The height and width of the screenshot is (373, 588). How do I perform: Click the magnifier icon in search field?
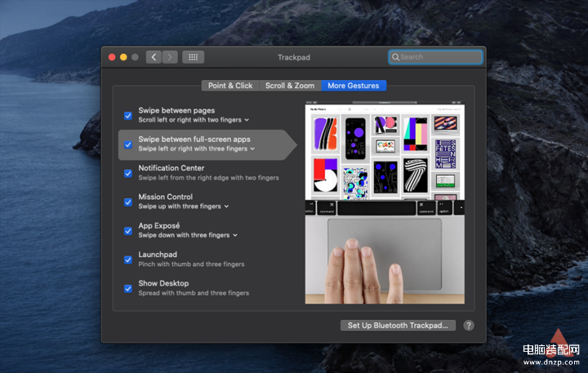click(395, 57)
